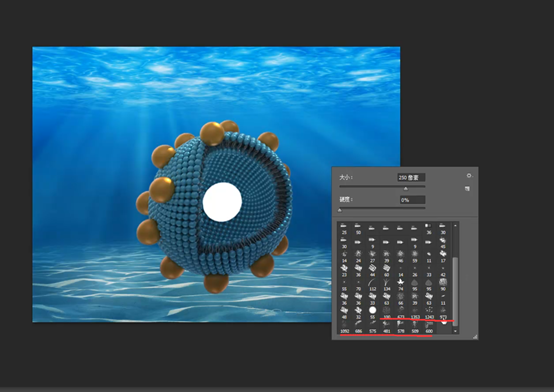The image size is (554, 392).
Task: Select the spatter brush labeled 59
Action: [x=415, y=257]
